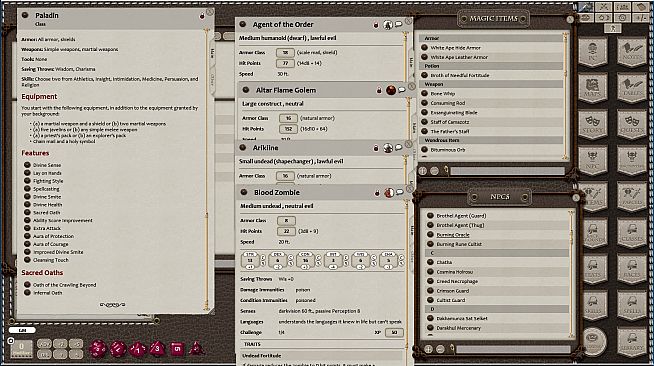654x366 pixels.
Task: Click the NPCs window search field
Action: pos(513,349)
